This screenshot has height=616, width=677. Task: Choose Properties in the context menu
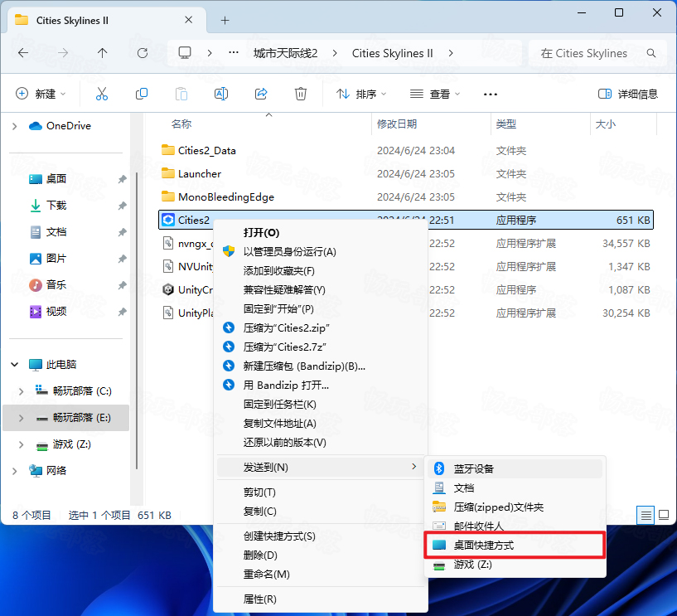(260, 599)
